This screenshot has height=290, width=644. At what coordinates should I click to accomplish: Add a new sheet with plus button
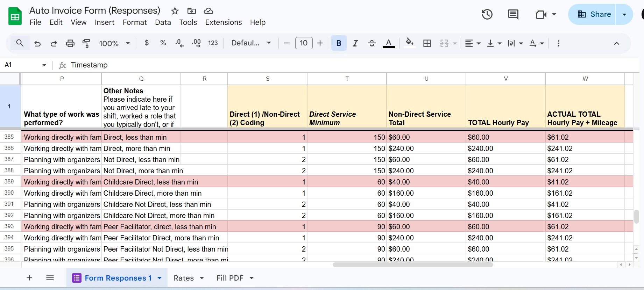pyautogui.click(x=29, y=278)
